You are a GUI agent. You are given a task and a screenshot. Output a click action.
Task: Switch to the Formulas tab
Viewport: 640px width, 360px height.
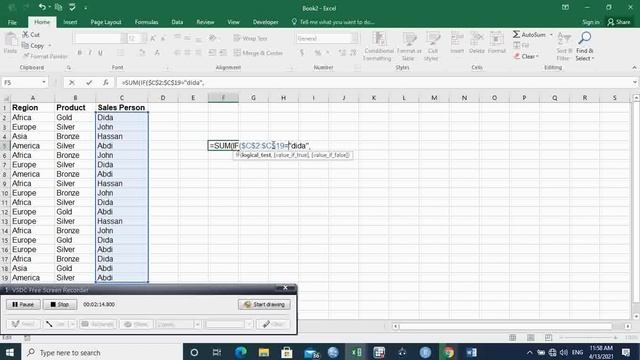(x=146, y=22)
